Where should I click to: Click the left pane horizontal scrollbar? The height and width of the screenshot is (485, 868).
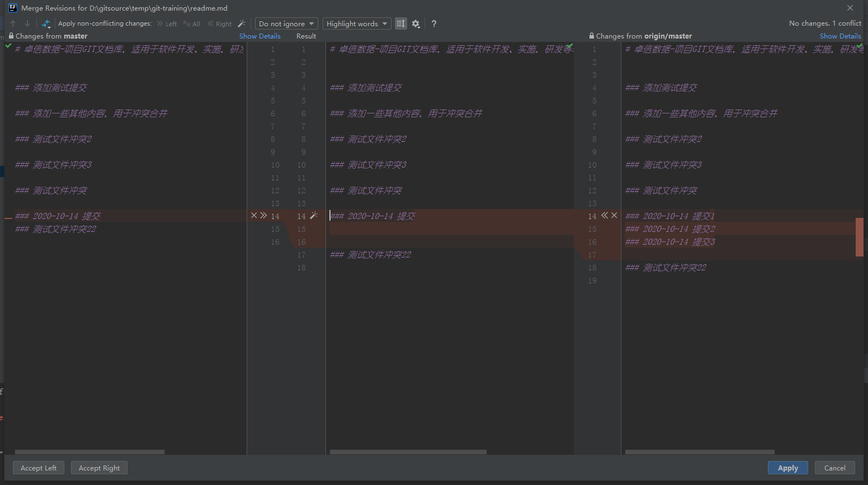[x=89, y=451]
